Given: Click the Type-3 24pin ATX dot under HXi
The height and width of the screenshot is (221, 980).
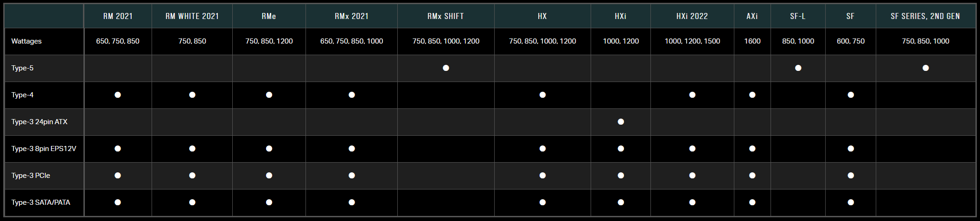Looking at the screenshot, I should tap(621, 122).
